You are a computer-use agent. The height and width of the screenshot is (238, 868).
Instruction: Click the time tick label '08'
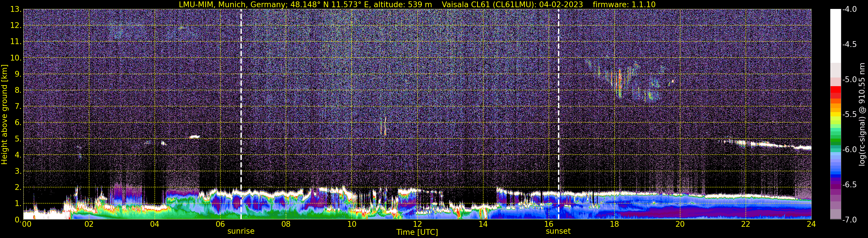[286, 224]
